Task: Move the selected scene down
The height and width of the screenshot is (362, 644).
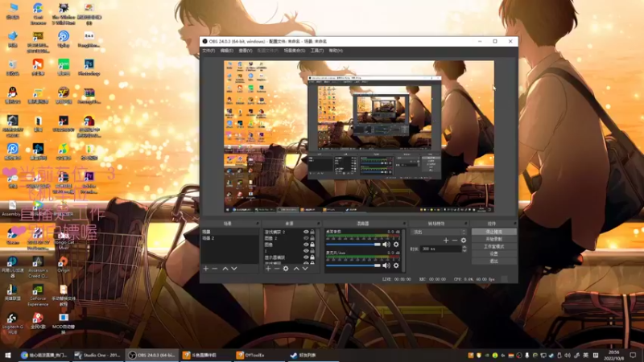Action: pos(234,269)
